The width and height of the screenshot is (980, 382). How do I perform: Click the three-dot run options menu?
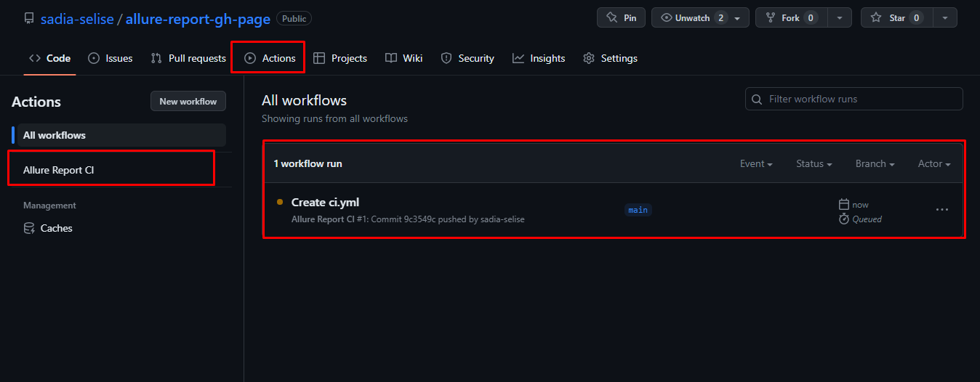click(x=942, y=210)
